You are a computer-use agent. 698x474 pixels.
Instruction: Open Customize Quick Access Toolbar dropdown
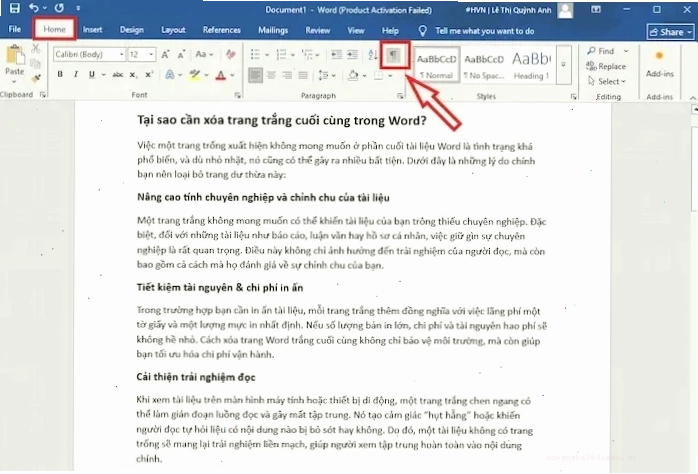pyautogui.click(x=78, y=8)
